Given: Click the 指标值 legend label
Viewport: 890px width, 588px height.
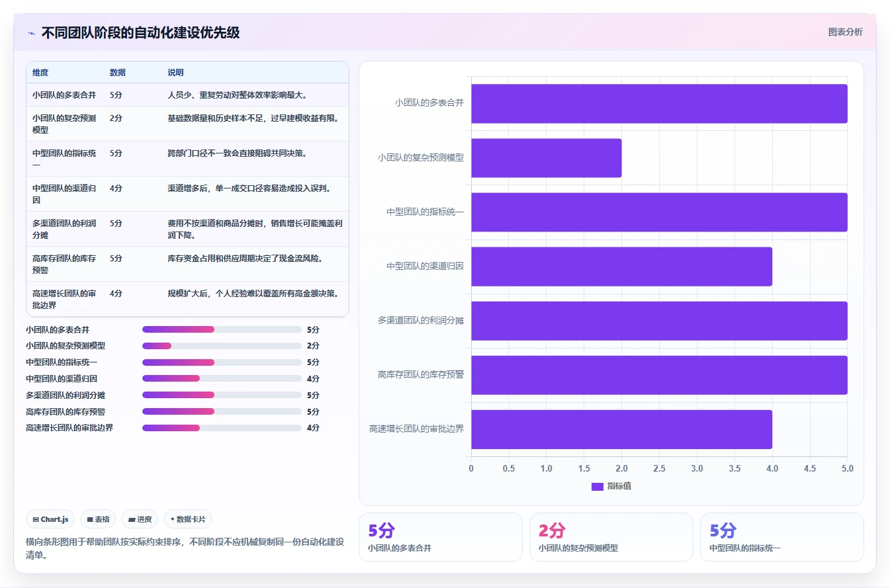Looking at the screenshot, I should click(x=619, y=486).
